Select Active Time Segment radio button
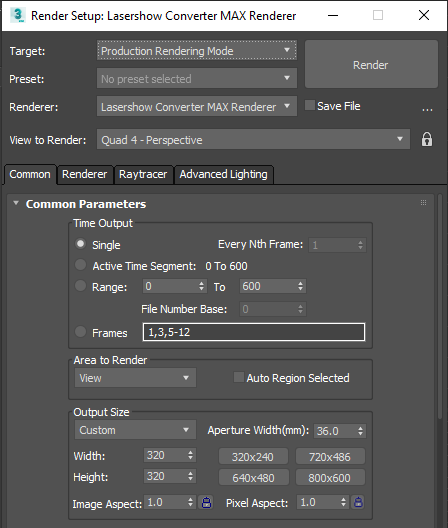The image size is (448, 528). tap(80, 265)
